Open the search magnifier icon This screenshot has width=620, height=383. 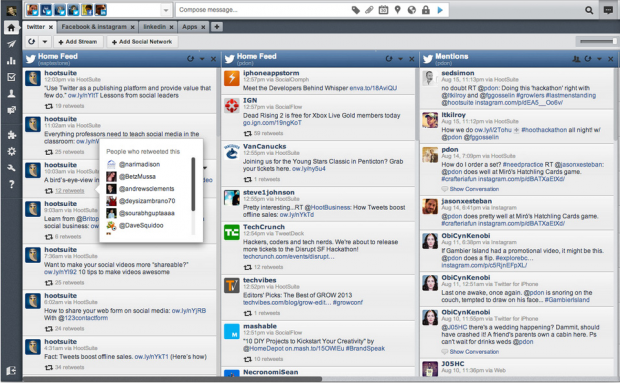click(589, 10)
